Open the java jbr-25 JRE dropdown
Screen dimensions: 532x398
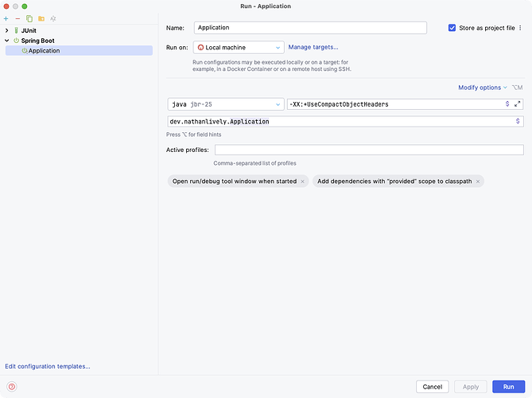pos(226,103)
